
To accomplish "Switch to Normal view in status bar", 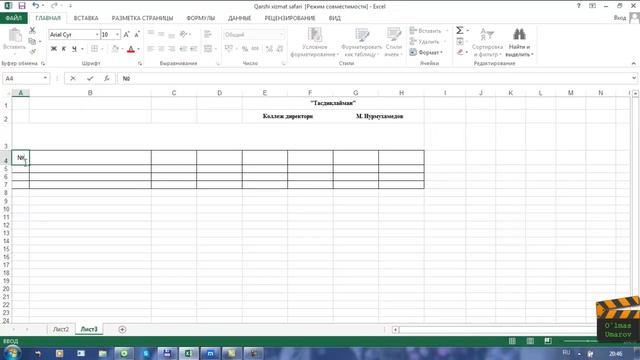I will click(512, 341).
